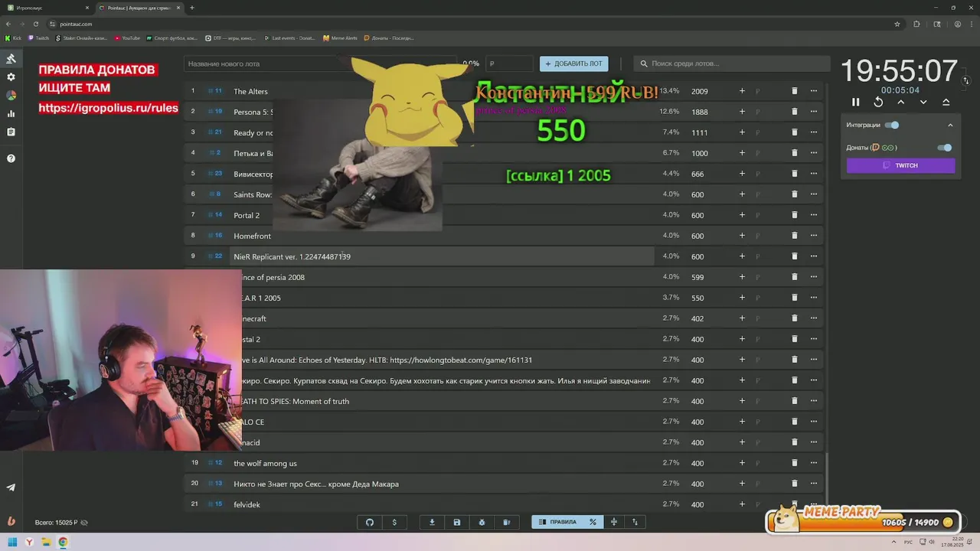980x551 pixels.
Task: Click the ДОБАВИТЬ ЛОТ button
Action: 573,64
